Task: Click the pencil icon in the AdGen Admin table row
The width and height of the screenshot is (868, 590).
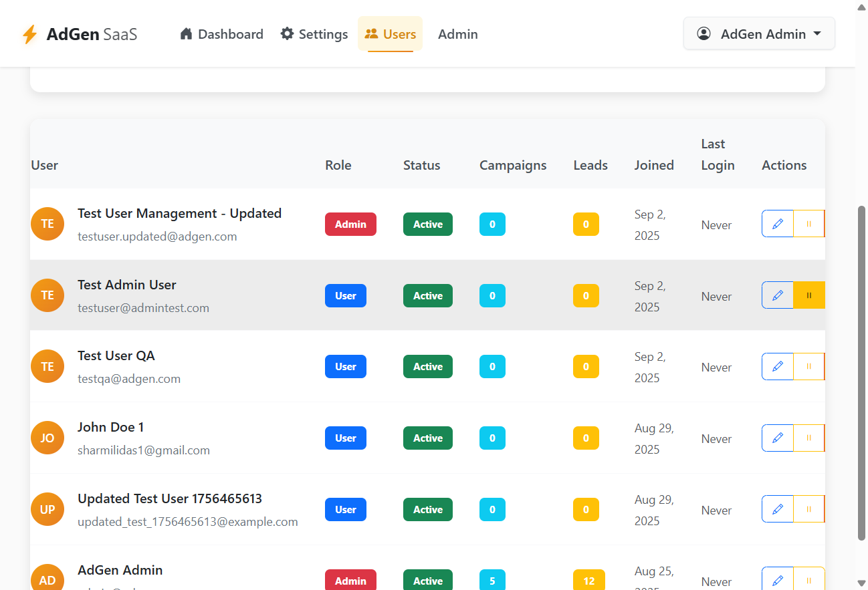Action: (x=778, y=580)
